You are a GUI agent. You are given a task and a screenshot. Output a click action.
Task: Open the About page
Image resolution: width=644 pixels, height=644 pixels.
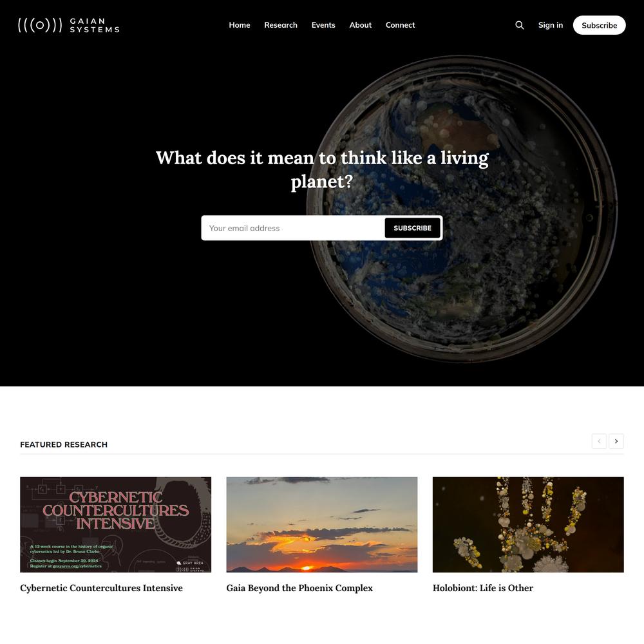click(x=360, y=25)
